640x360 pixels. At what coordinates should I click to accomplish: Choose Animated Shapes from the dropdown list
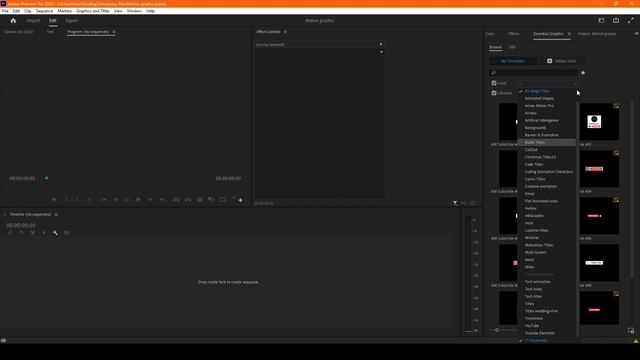click(539, 98)
